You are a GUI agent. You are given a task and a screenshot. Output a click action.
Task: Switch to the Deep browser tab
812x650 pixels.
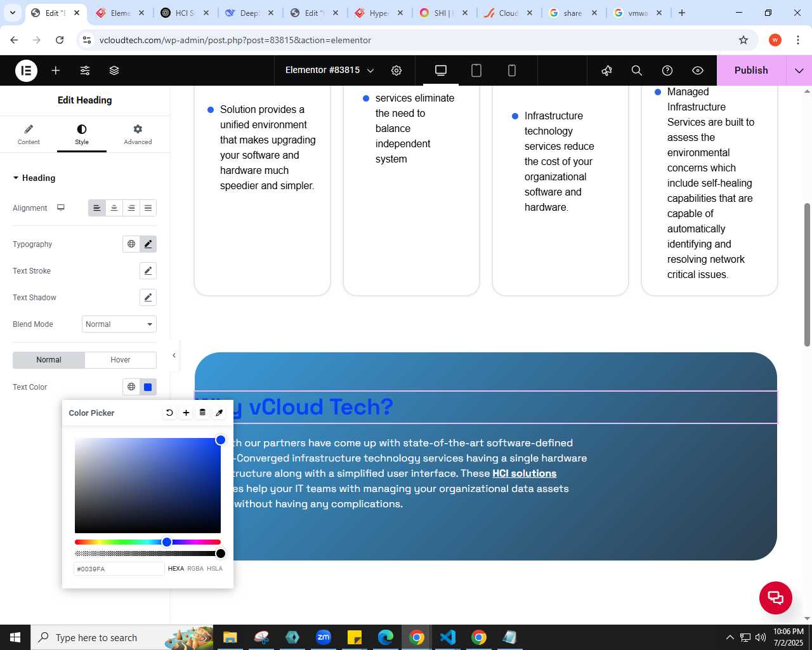point(249,13)
